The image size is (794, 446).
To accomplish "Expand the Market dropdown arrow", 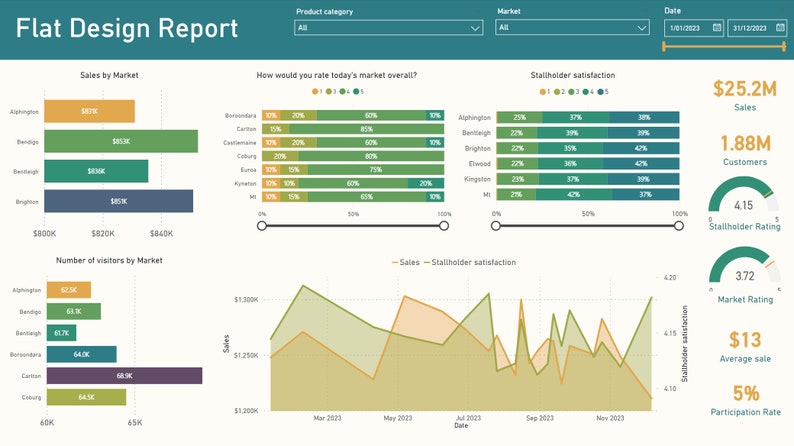I will click(x=642, y=28).
